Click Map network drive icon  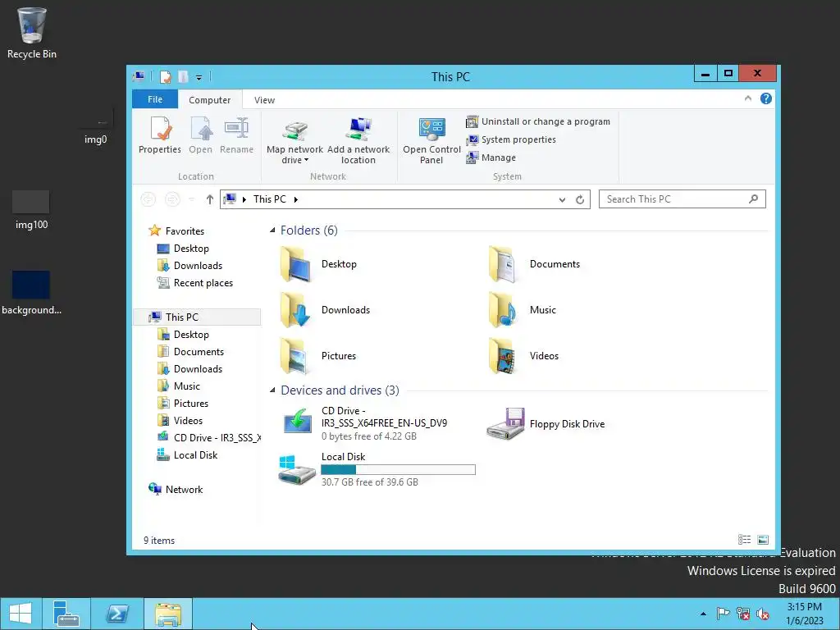(x=294, y=130)
